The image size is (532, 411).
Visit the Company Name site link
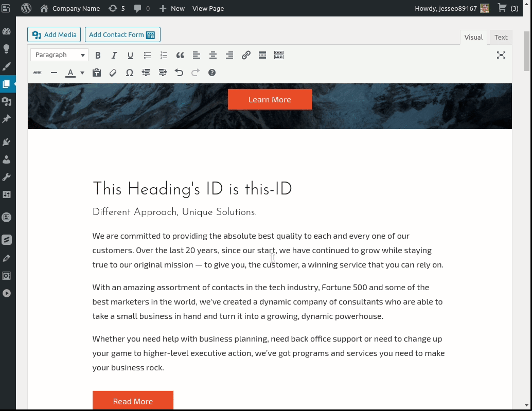[x=70, y=8]
